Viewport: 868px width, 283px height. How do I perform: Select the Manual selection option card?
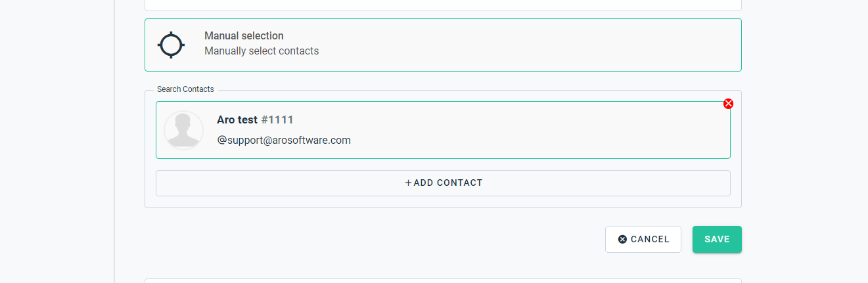(443, 45)
